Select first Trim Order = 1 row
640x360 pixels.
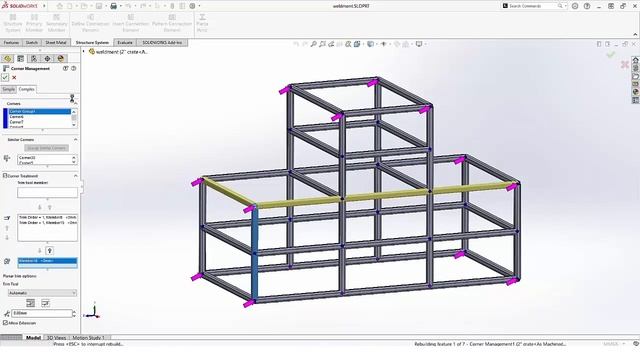coord(47,218)
